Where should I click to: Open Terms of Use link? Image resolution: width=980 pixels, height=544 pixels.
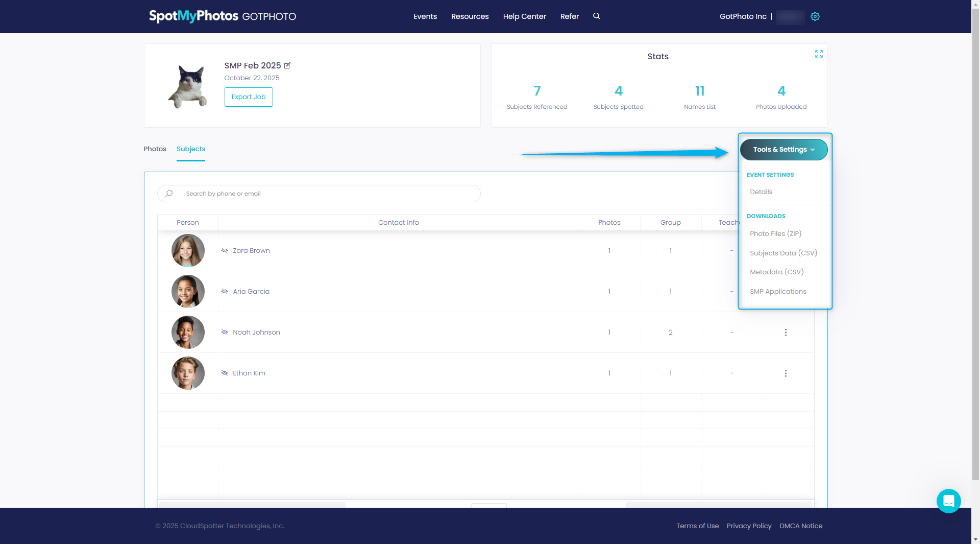click(697, 526)
